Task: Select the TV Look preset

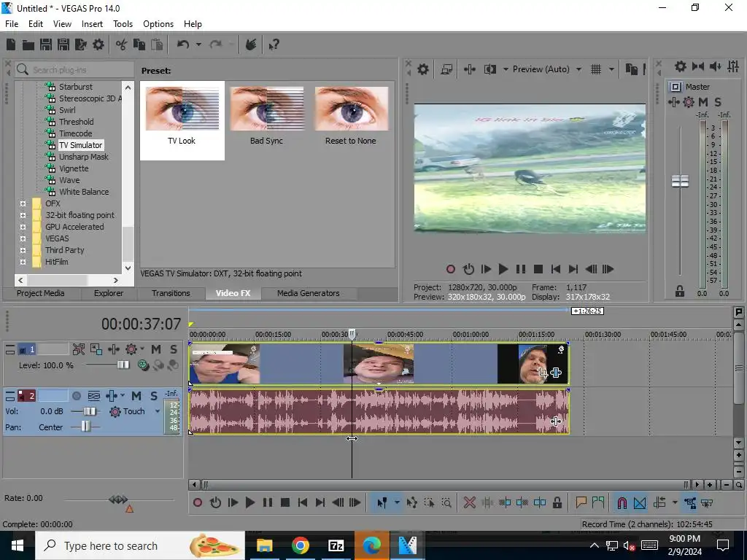Action: tap(182, 120)
